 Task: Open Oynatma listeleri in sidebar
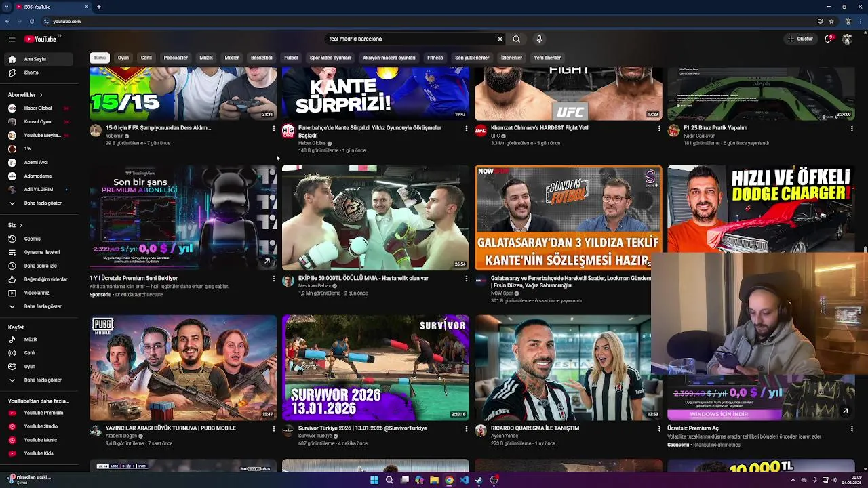[37, 252]
